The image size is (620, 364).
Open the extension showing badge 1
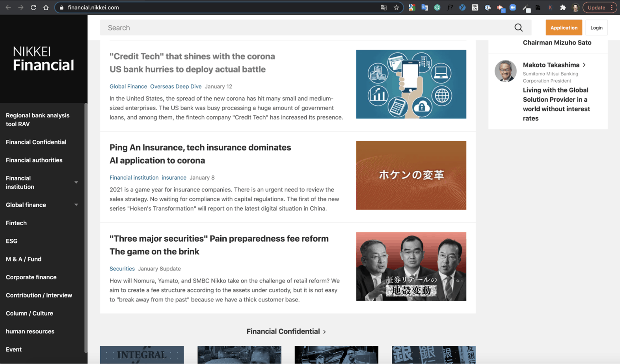coord(501,8)
